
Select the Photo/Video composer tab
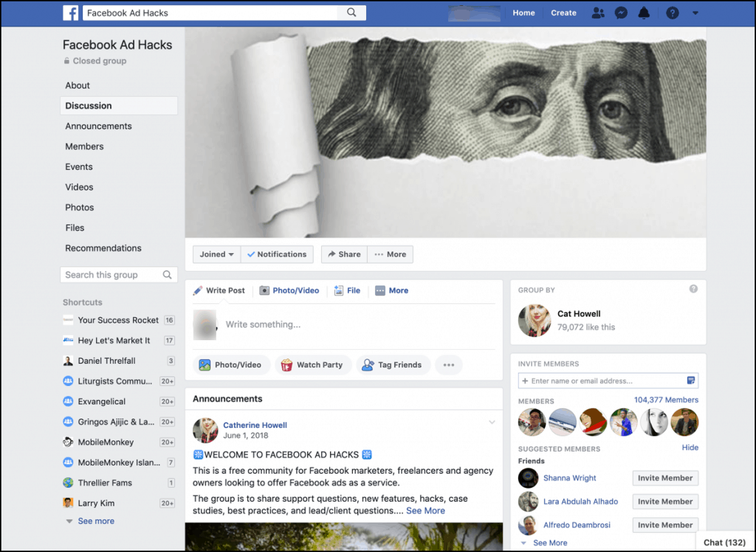coord(289,290)
